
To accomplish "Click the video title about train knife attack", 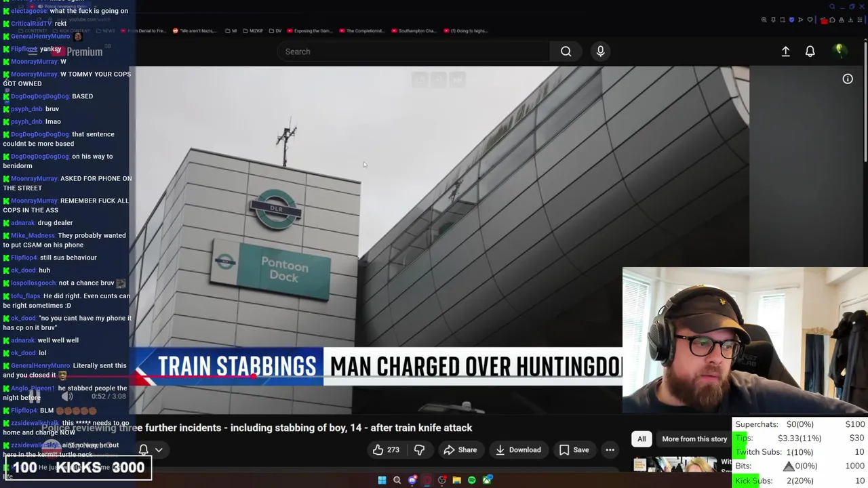I will (x=257, y=428).
